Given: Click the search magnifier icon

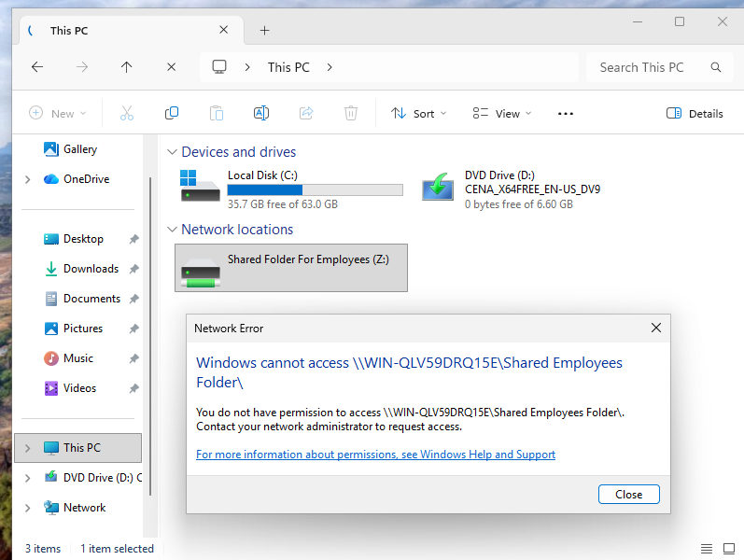Looking at the screenshot, I should pos(716,67).
